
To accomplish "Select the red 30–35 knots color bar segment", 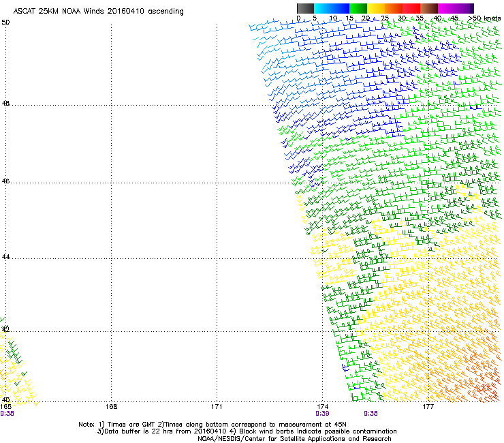I will 411,8.
